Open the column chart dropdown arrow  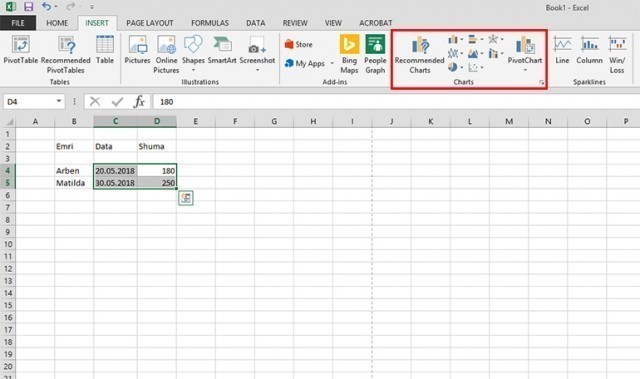click(462, 40)
